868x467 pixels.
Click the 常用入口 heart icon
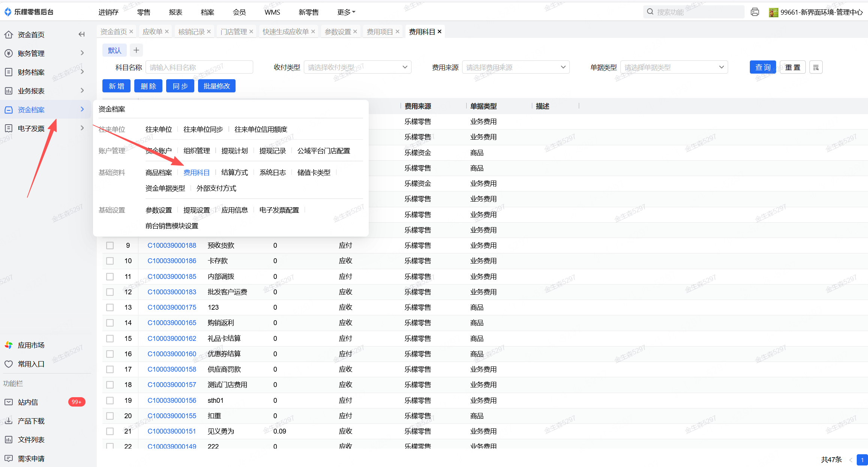[x=9, y=364]
